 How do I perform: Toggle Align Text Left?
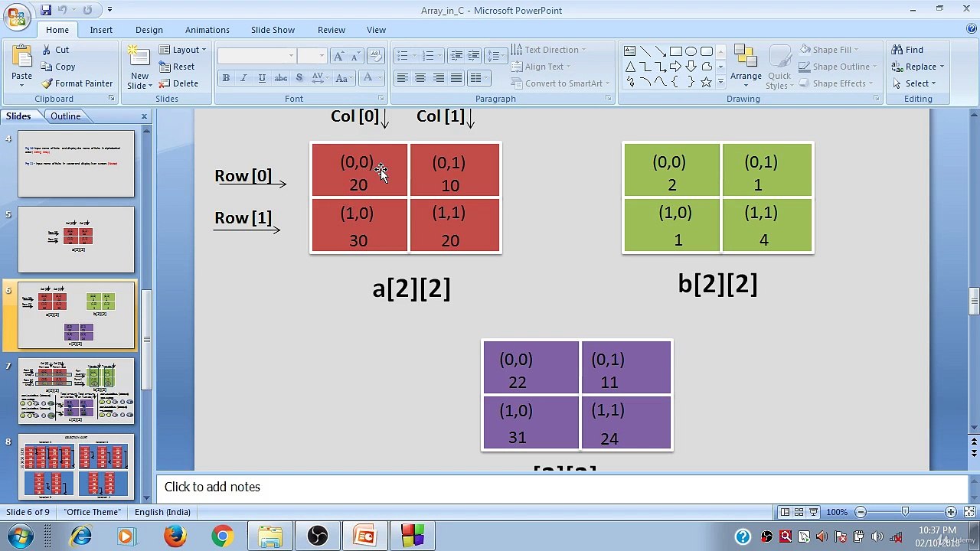click(402, 78)
